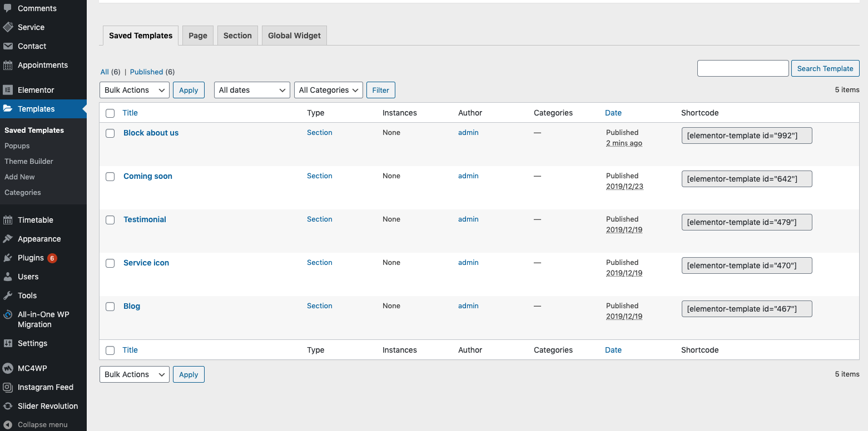
Task: Click inside the search template text field
Action: click(743, 68)
